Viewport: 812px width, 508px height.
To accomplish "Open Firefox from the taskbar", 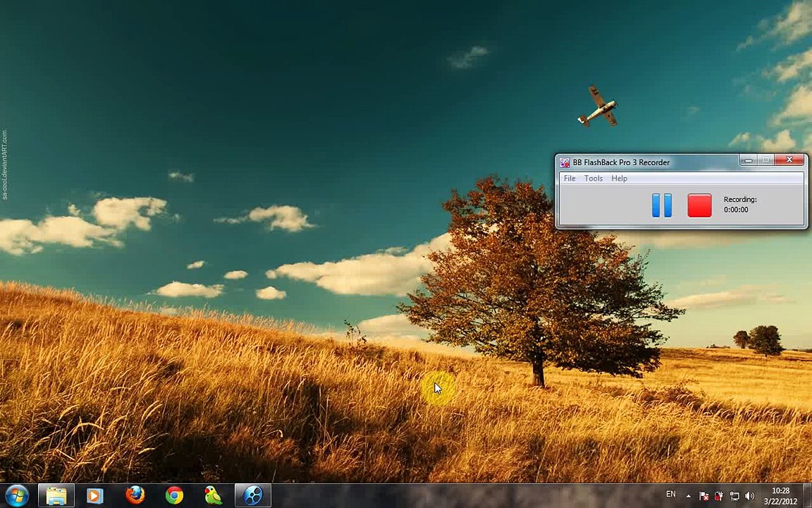I will [135, 495].
